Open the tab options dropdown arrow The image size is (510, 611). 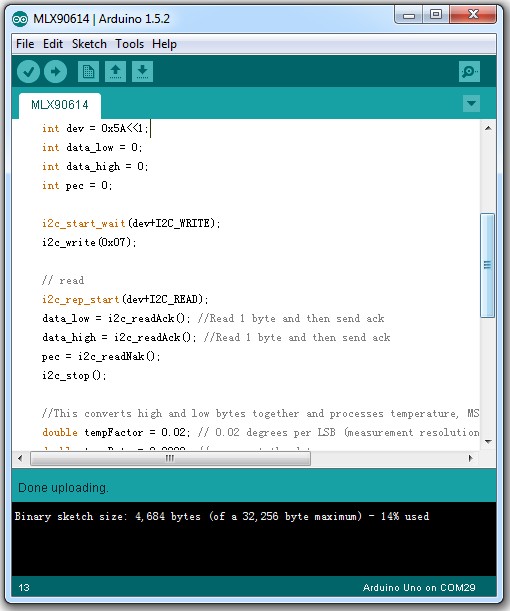point(471,104)
